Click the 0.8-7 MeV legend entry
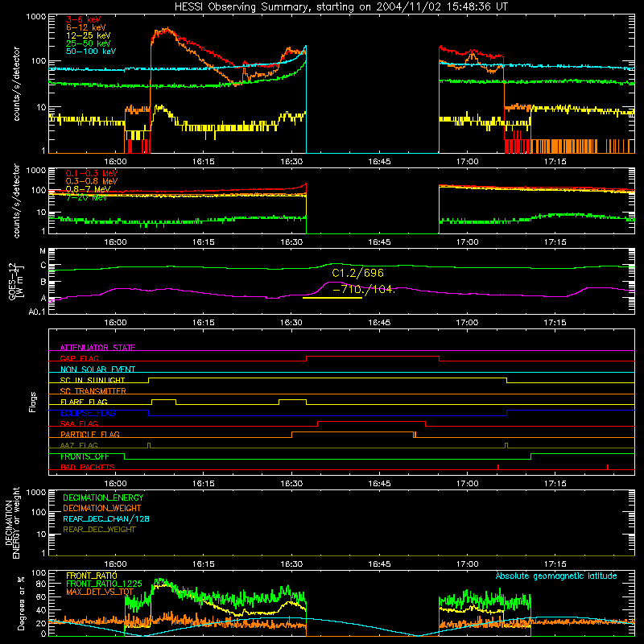644x644 pixels. click(x=88, y=189)
